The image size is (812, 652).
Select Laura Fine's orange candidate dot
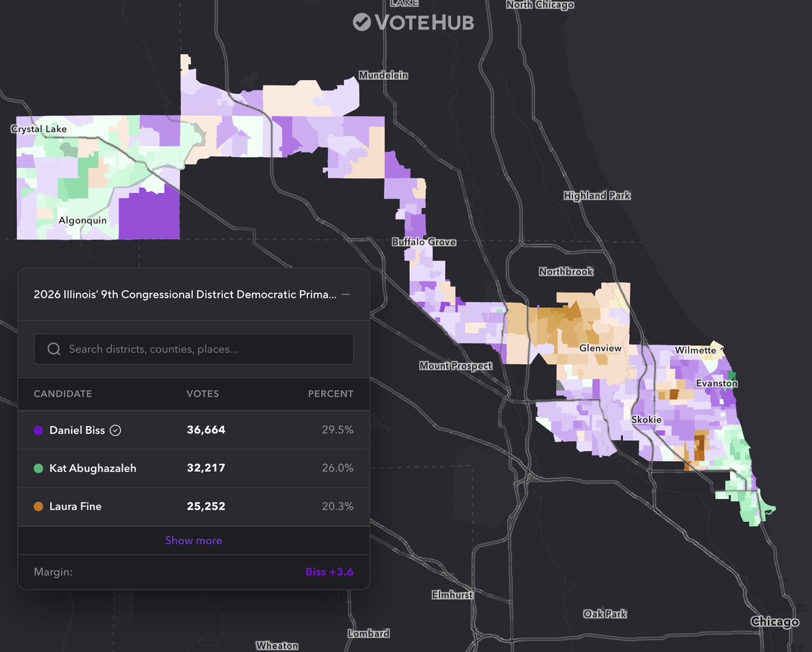click(39, 506)
